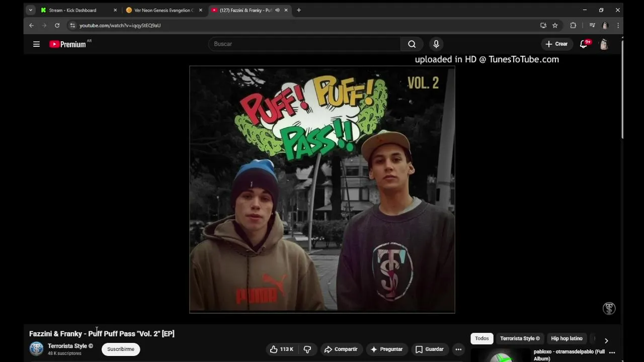The height and width of the screenshot is (362, 644).
Task: Open Chrome three-dot menu
Action: click(x=618, y=25)
